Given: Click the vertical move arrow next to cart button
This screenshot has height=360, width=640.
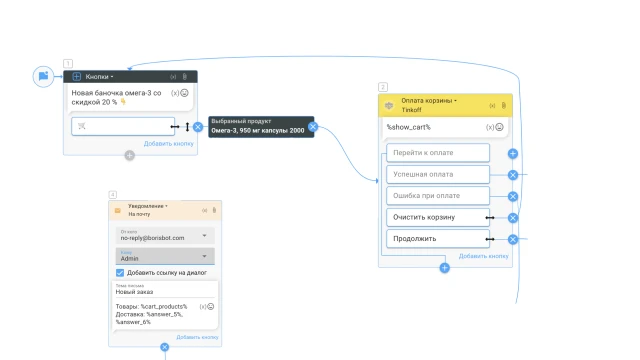Looking at the screenshot, I should pyautogui.click(x=187, y=127).
